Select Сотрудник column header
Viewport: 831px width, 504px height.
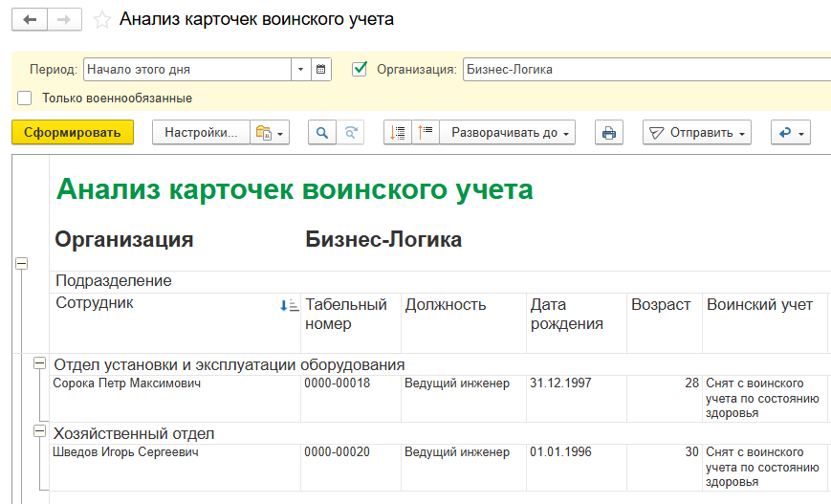pos(175,323)
